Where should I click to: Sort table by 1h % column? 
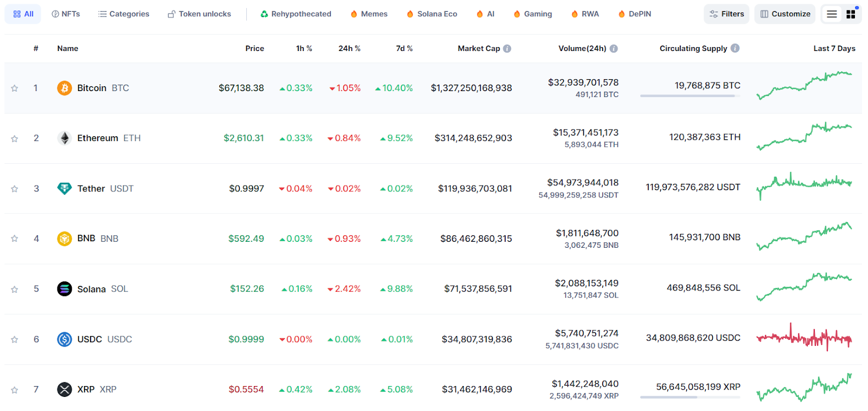(304, 48)
